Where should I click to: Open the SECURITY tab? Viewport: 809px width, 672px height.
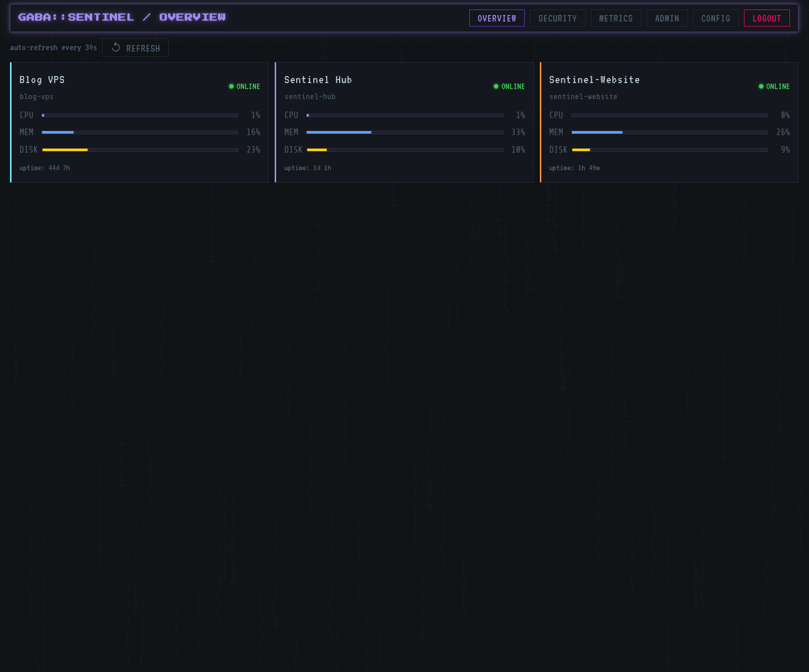557,18
